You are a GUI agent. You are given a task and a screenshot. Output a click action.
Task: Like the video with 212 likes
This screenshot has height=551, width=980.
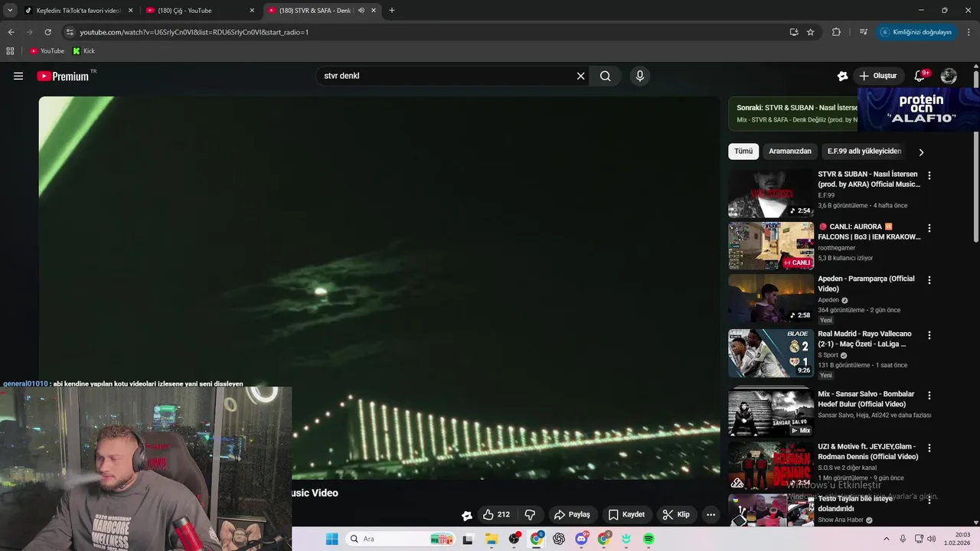pyautogui.click(x=495, y=514)
